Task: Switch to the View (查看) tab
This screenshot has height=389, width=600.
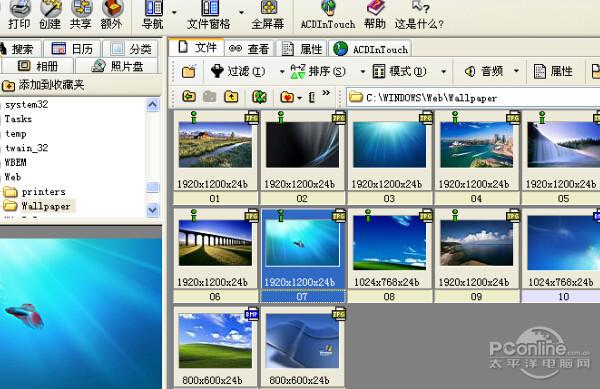Action: tap(249, 49)
